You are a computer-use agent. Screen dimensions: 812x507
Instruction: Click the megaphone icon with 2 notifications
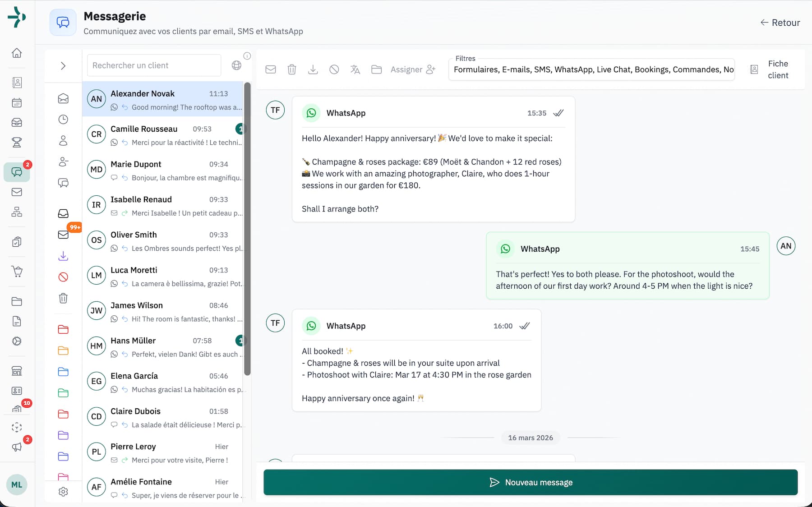[x=17, y=447]
